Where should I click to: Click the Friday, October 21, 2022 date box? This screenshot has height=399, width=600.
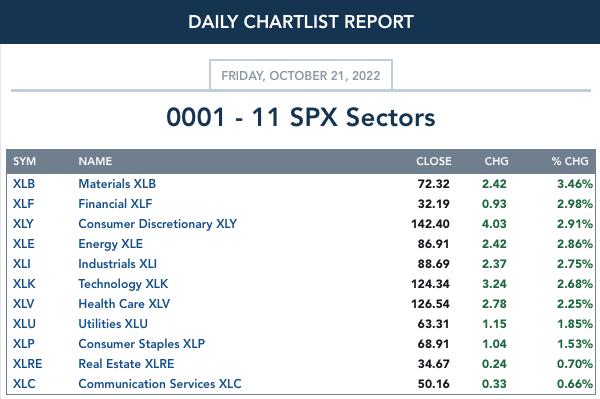(301, 75)
